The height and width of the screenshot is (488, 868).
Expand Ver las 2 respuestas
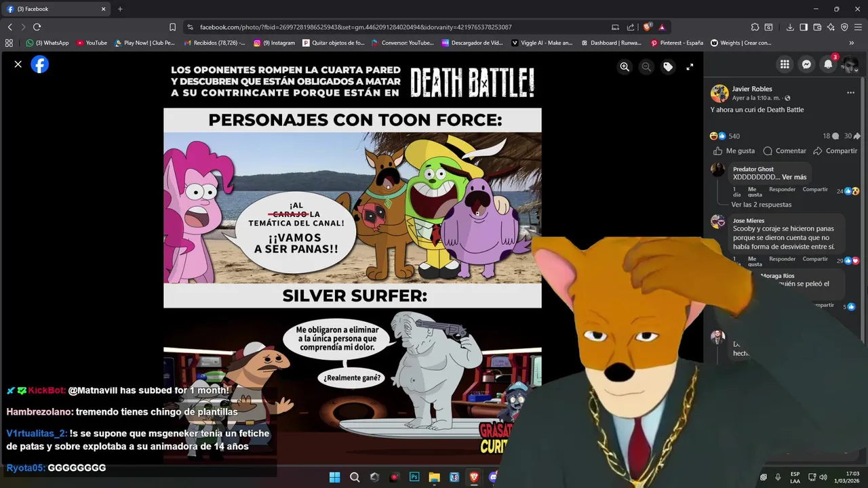pos(761,205)
